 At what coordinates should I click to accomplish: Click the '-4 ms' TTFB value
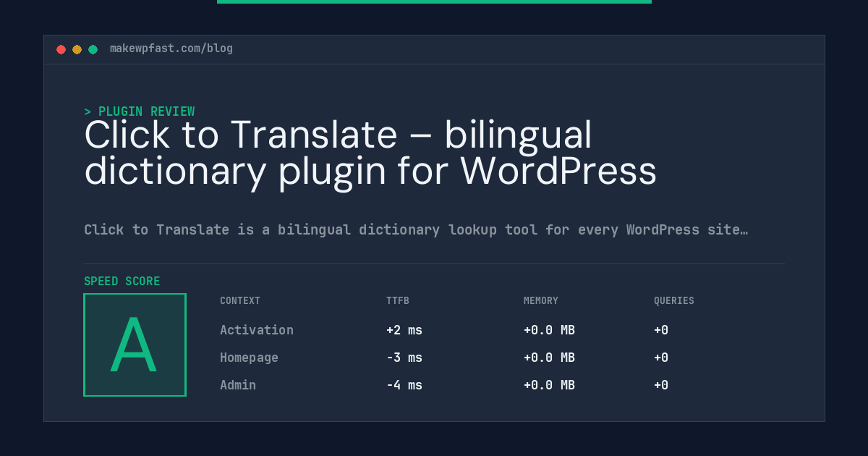click(x=404, y=385)
